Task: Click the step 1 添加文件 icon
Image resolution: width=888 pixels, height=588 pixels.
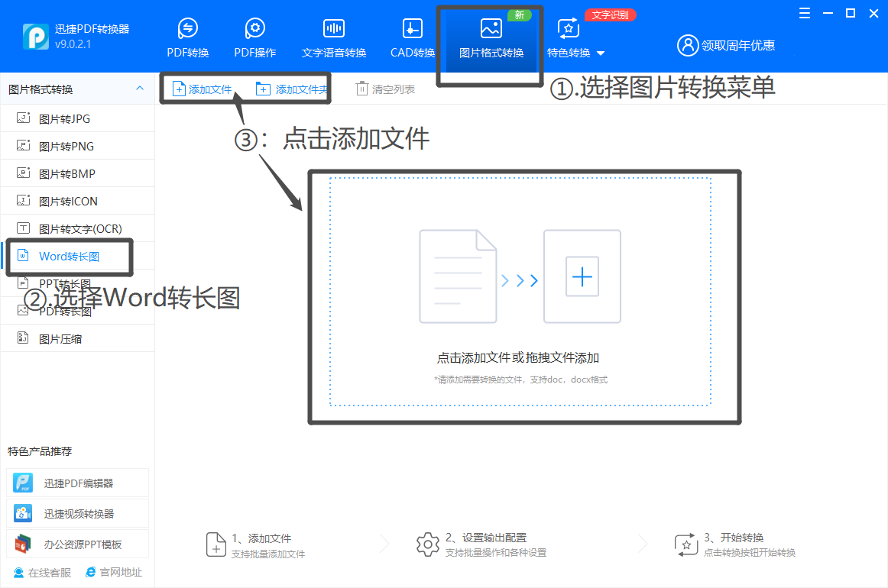Action: pyautogui.click(x=216, y=544)
